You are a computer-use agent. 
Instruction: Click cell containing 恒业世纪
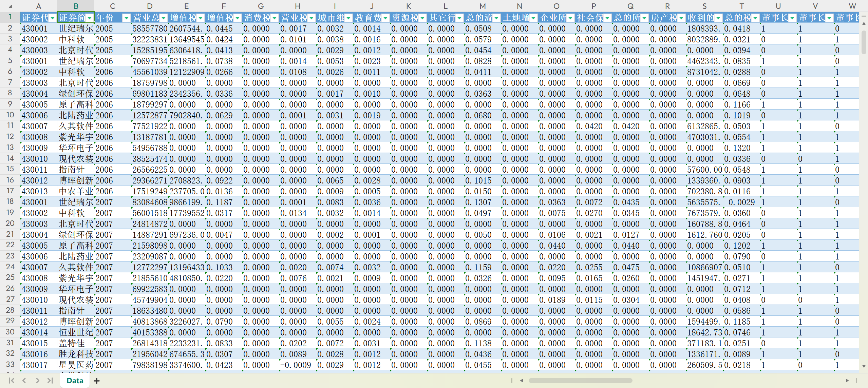coord(76,332)
